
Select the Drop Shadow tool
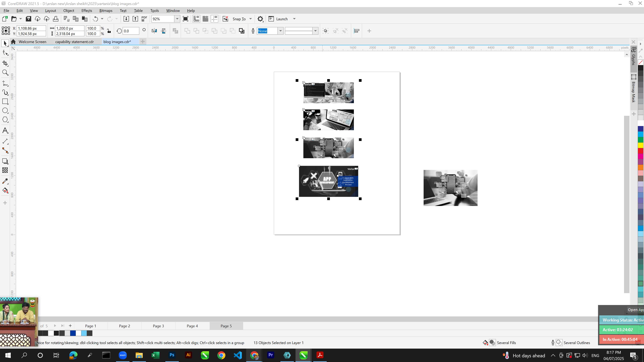coord(5,161)
